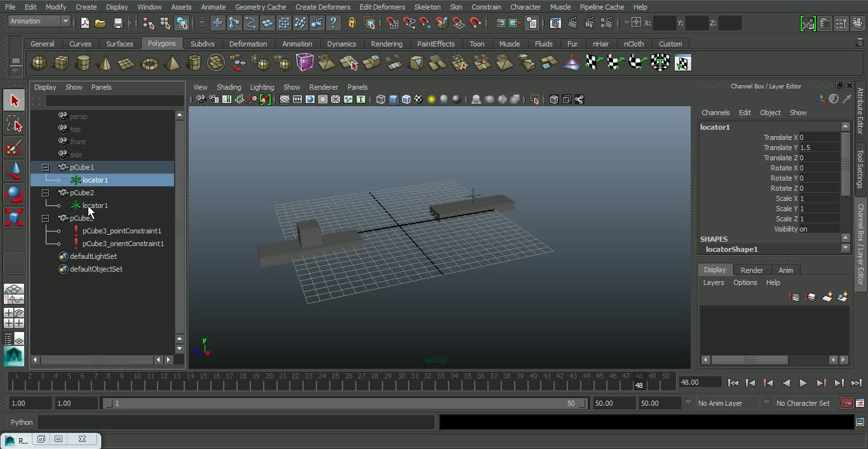Image resolution: width=868 pixels, height=449 pixels.
Task: Open the Outliner Show menu
Action: 74,87
